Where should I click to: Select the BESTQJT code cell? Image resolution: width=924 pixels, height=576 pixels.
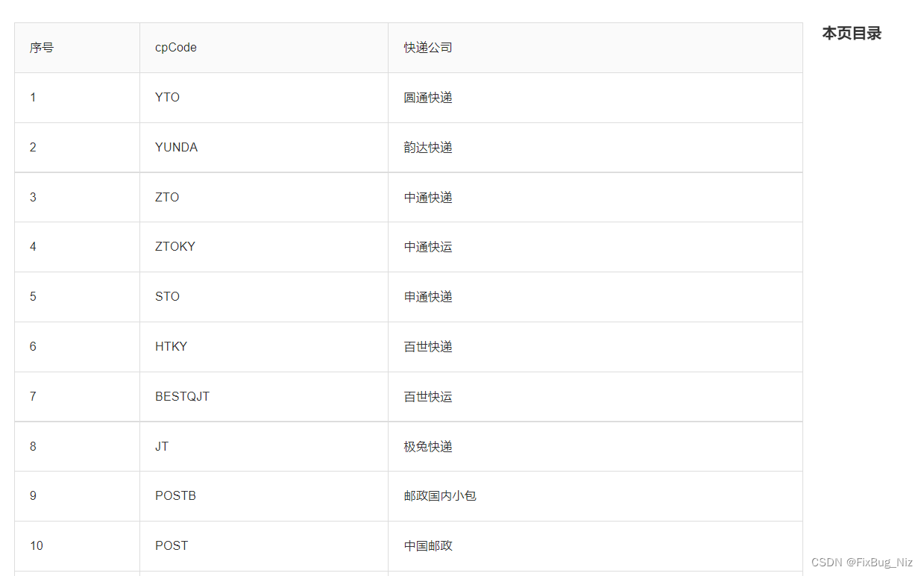point(182,397)
